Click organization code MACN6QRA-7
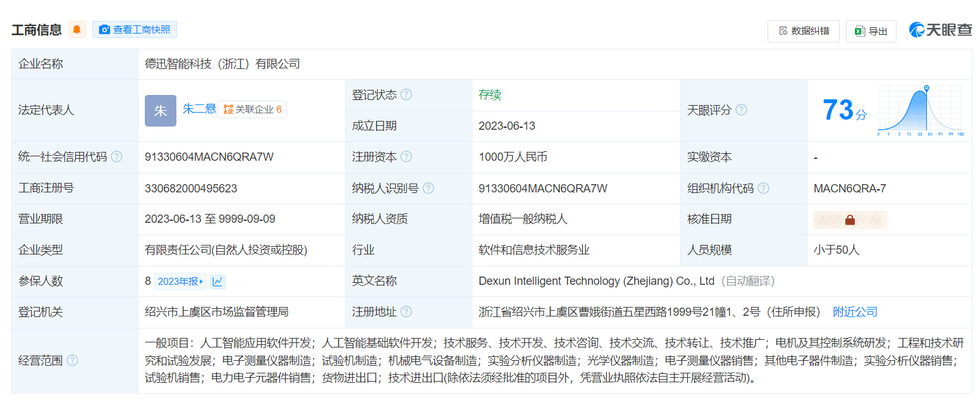 (850, 188)
